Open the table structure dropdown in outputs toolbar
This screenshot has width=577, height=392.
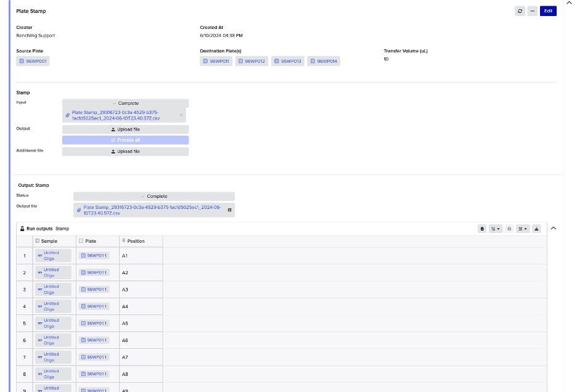[495, 229]
